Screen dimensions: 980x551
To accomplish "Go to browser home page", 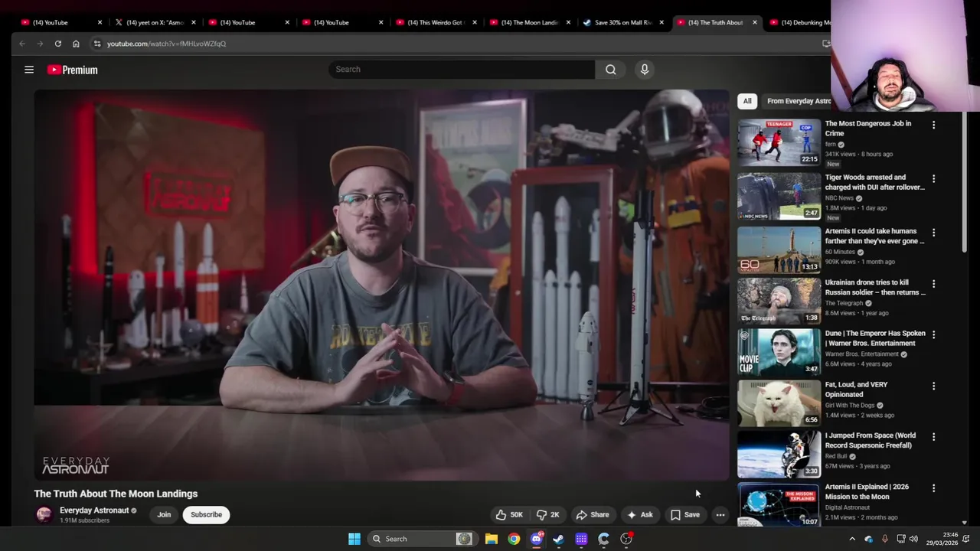I will [76, 44].
